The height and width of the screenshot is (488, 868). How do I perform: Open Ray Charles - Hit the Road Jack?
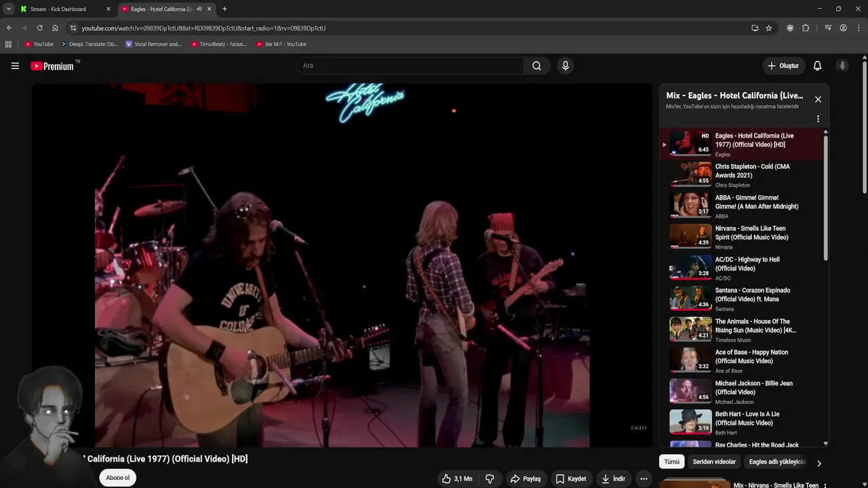[743, 445]
